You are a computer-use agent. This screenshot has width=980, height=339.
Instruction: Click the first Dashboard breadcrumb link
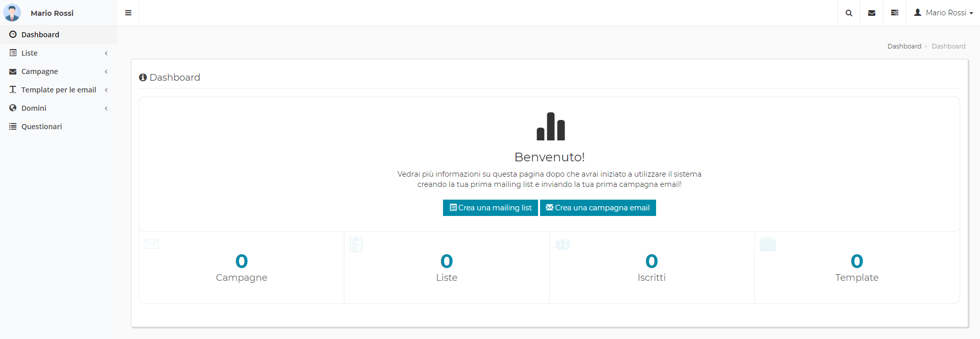point(904,46)
